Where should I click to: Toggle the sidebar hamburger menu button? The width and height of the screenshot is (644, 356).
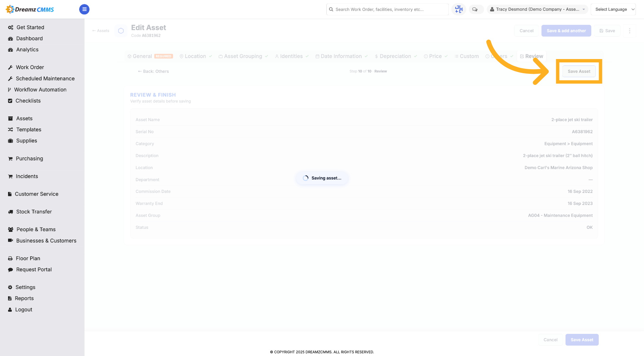(84, 9)
